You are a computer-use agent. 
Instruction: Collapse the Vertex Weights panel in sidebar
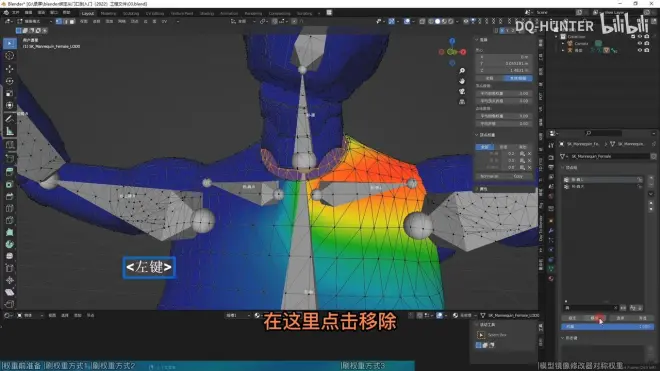477,135
